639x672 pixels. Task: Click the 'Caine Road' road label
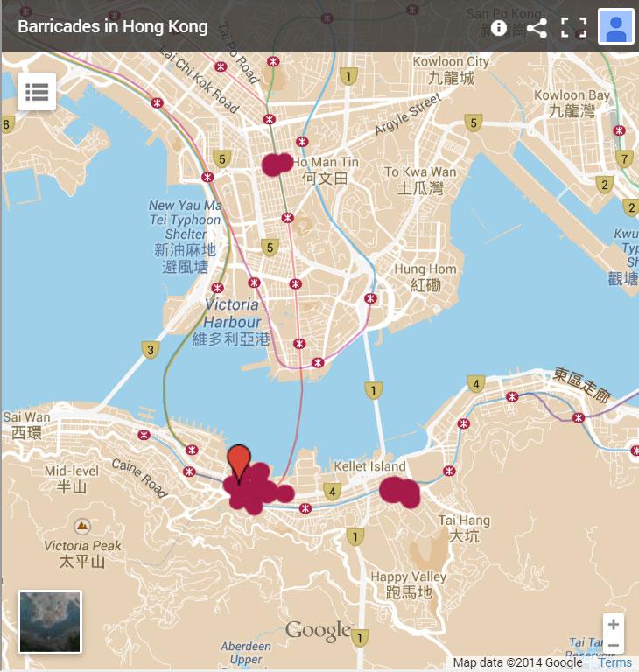tap(139, 479)
